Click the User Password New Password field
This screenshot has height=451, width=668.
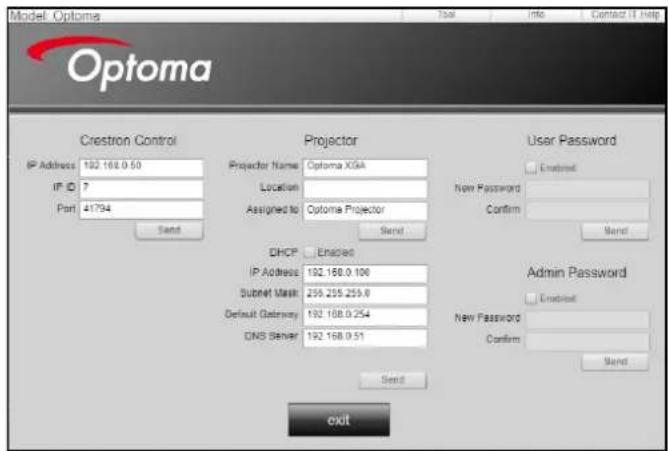588,189
